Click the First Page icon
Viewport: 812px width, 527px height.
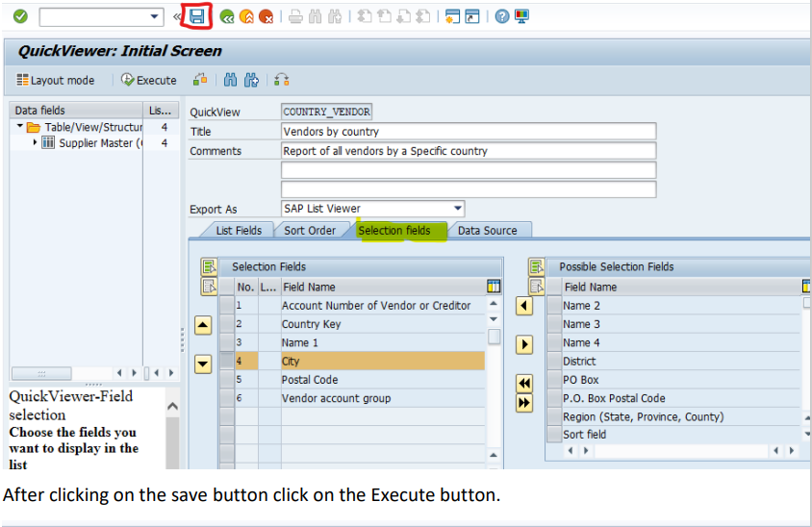pyautogui.click(x=365, y=16)
